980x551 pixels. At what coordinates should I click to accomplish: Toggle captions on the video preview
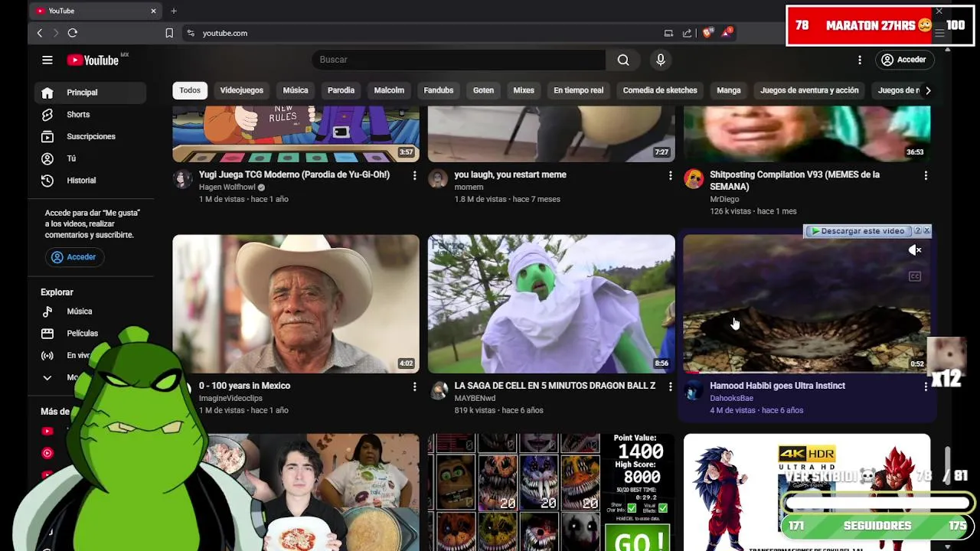click(915, 276)
